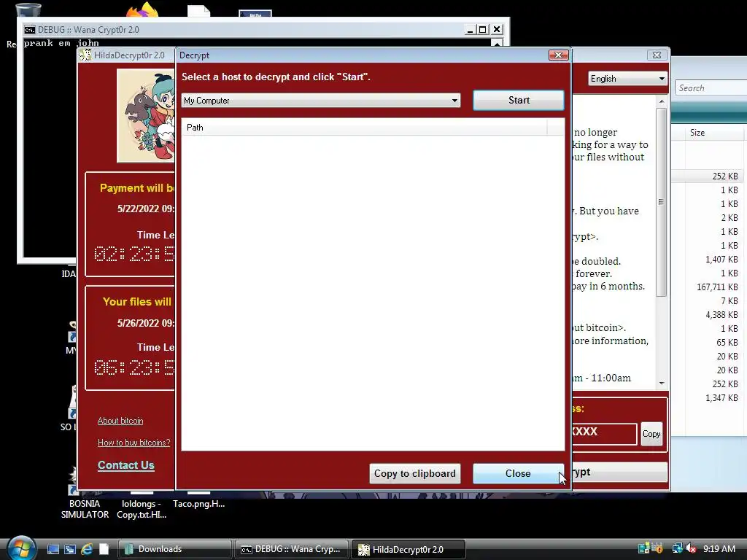Open the Windows Start orb
This screenshot has width=747, height=560.
[x=21, y=548]
